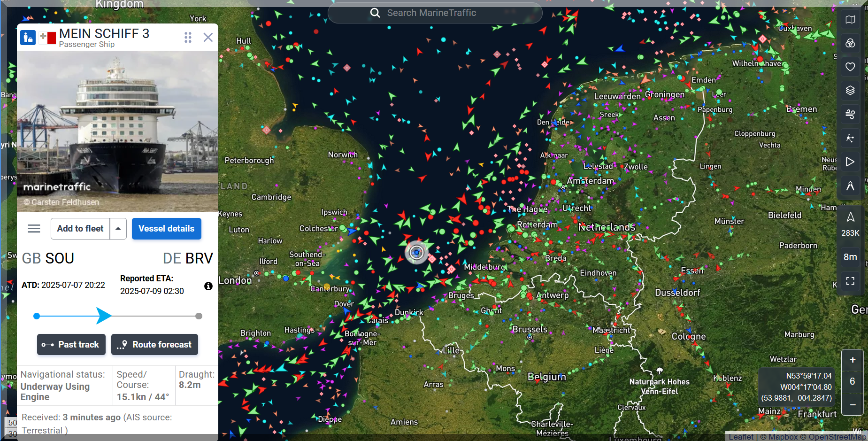Click the Vessel details button

click(x=166, y=229)
